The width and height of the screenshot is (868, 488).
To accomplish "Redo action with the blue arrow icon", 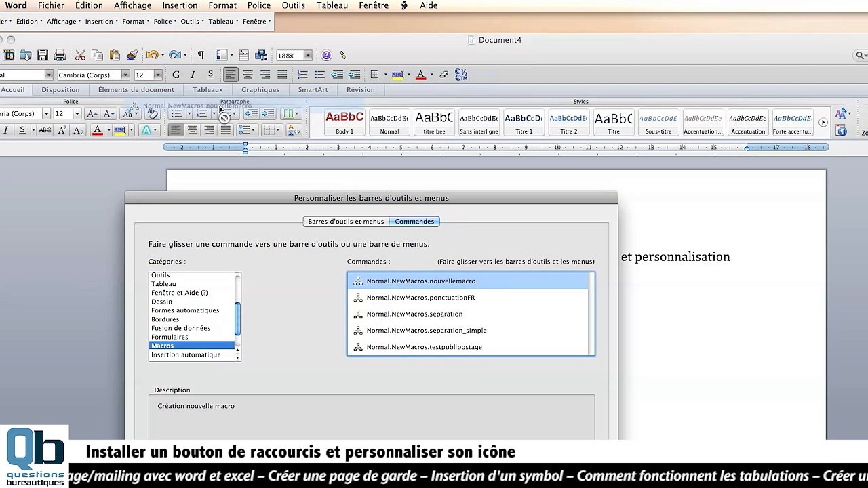I will (175, 56).
